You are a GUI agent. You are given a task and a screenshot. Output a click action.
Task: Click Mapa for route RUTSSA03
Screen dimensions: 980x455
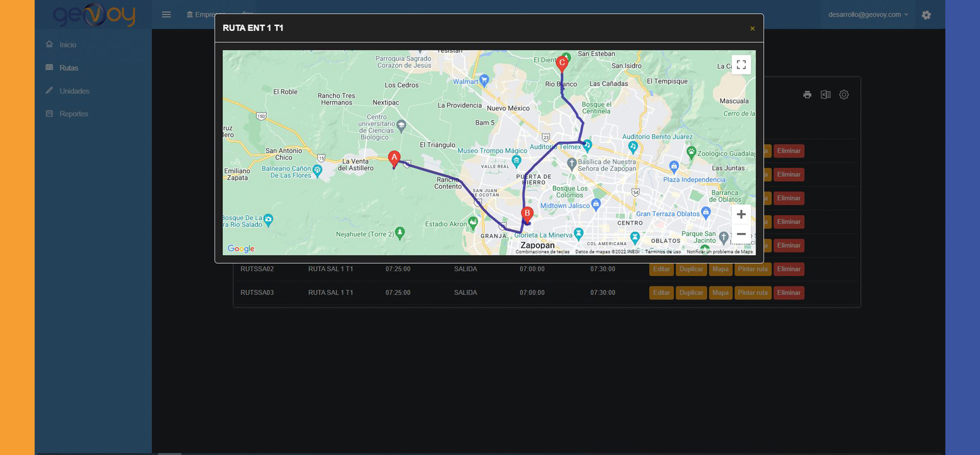click(x=720, y=293)
